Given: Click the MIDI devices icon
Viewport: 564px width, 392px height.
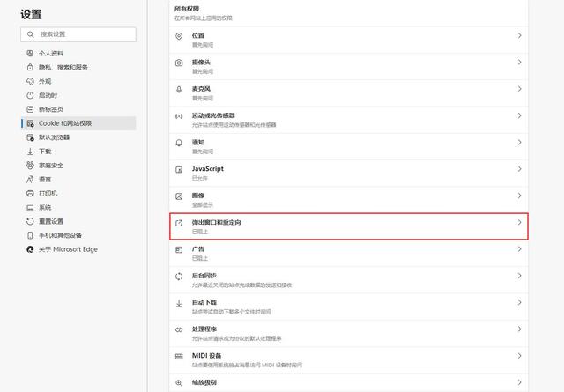Looking at the screenshot, I should pos(179,356).
